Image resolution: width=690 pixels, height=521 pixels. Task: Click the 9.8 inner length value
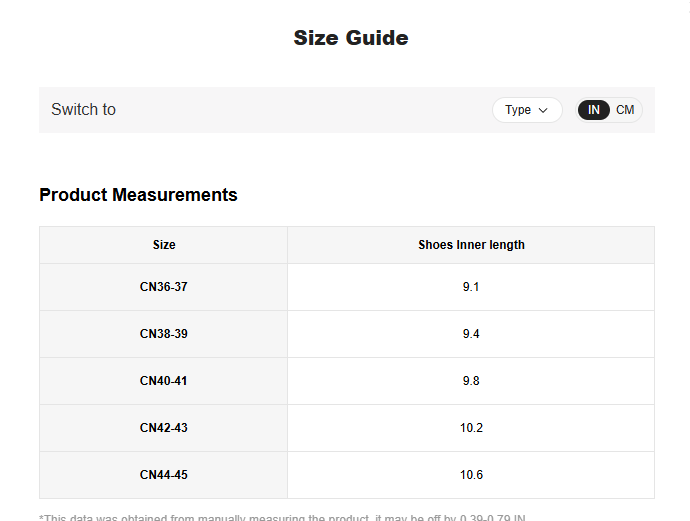[471, 381]
